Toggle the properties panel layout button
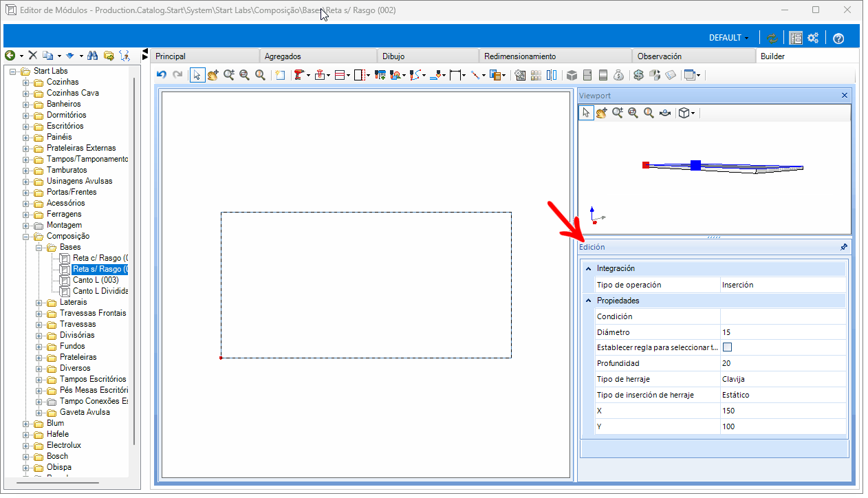The height and width of the screenshot is (498, 868). [x=796, y=38]
